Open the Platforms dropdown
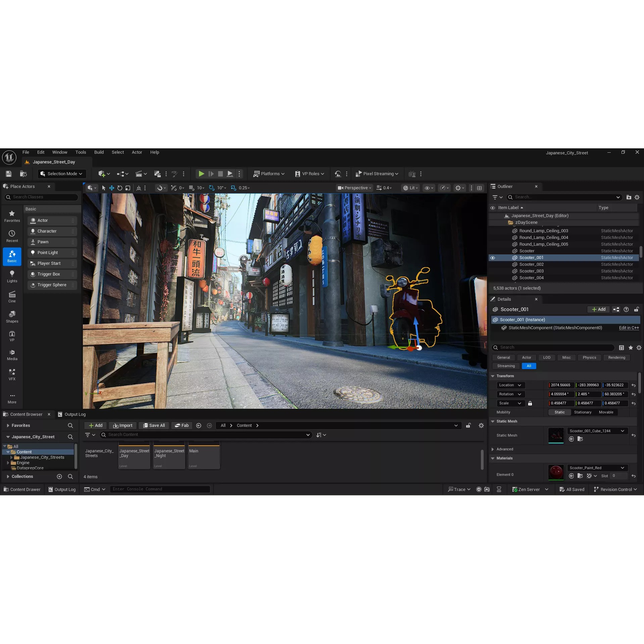The image size is (644, 644). 269,174
